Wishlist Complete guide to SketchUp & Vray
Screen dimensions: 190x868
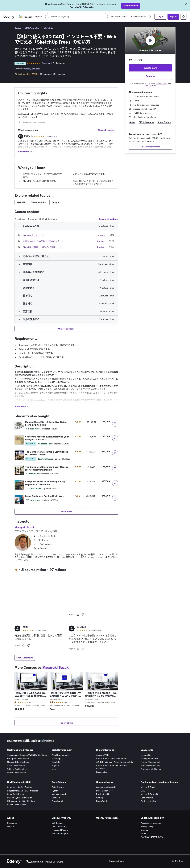115,483
